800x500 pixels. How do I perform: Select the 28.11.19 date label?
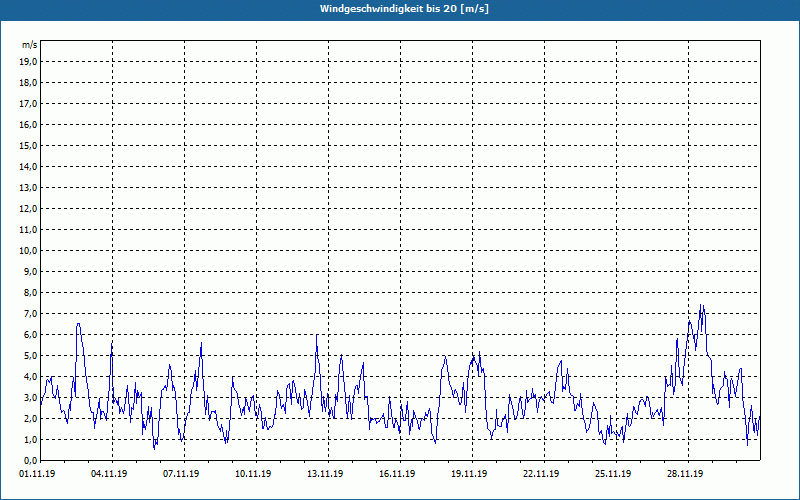coord(685,474)
